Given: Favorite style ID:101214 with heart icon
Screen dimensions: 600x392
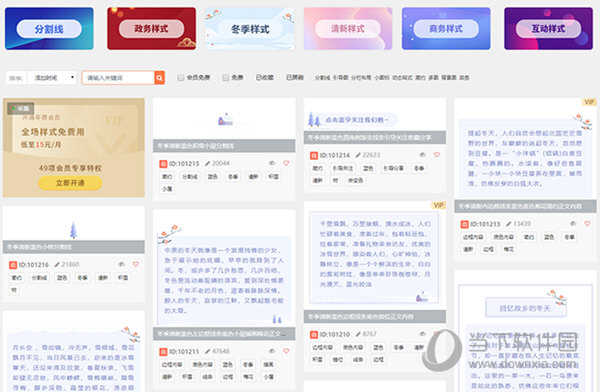Looking at the screenshot, I should pos(437,155).
